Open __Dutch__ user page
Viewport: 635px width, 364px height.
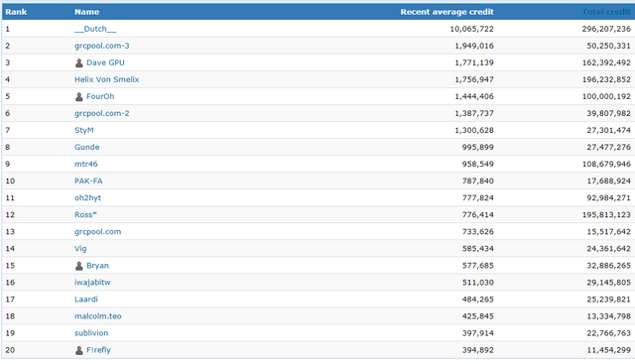(95, 29)
